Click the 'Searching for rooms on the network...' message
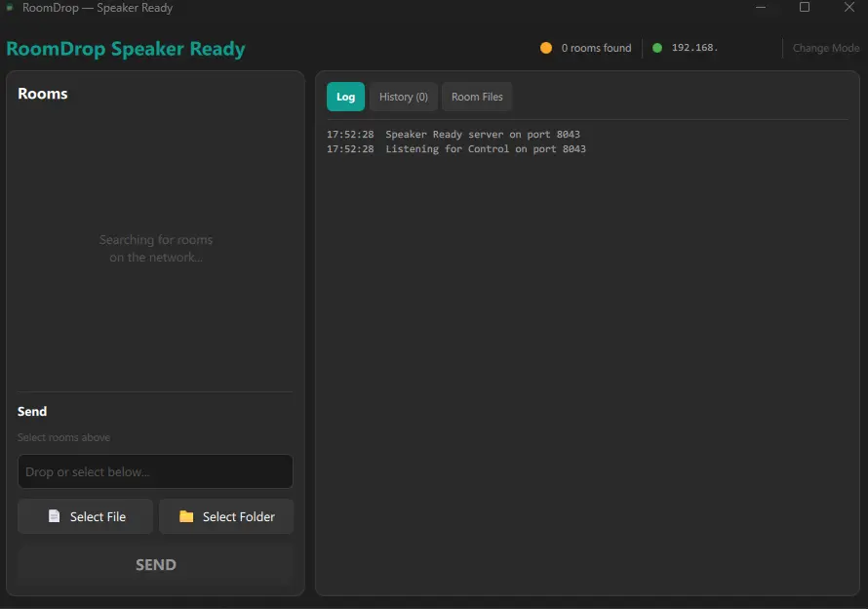Screen dimensions: 868x609 [x=155, y=248]
